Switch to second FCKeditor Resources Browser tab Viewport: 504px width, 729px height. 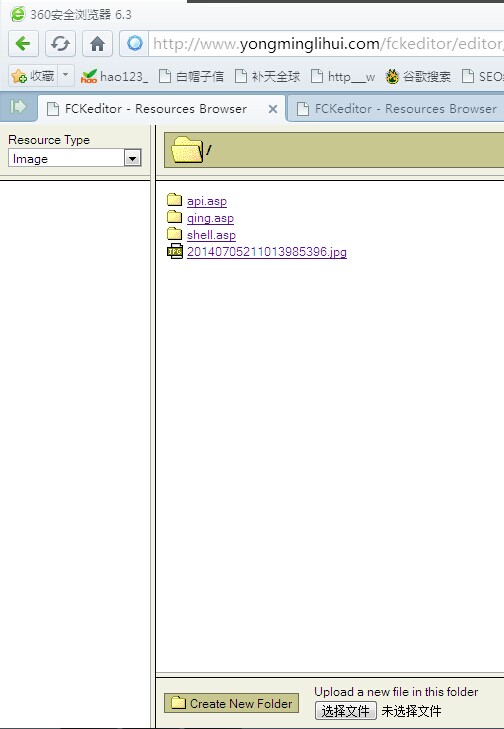[396, 109]
